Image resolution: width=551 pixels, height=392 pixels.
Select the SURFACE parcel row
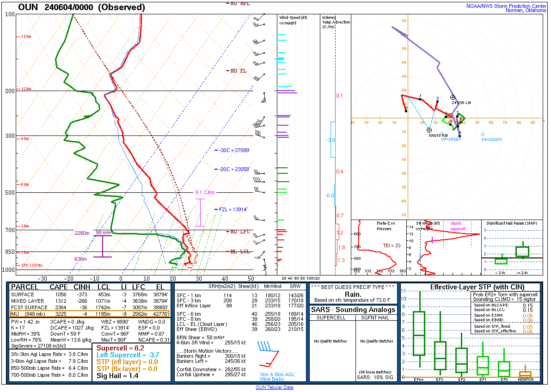click(x=90, y=294)
